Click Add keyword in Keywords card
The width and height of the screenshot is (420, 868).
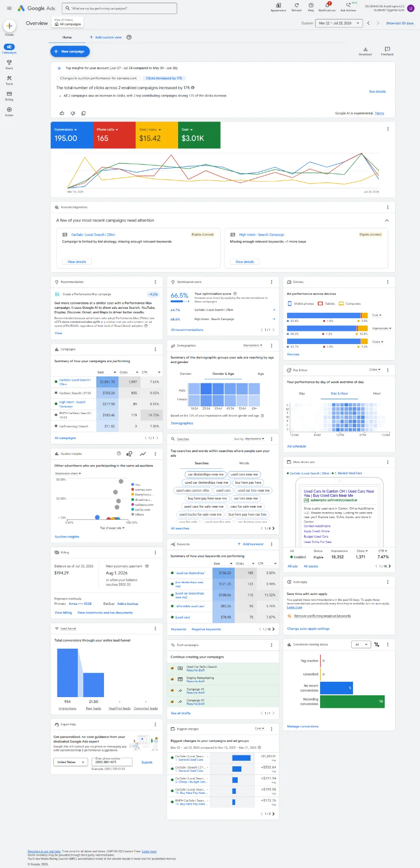250,544
